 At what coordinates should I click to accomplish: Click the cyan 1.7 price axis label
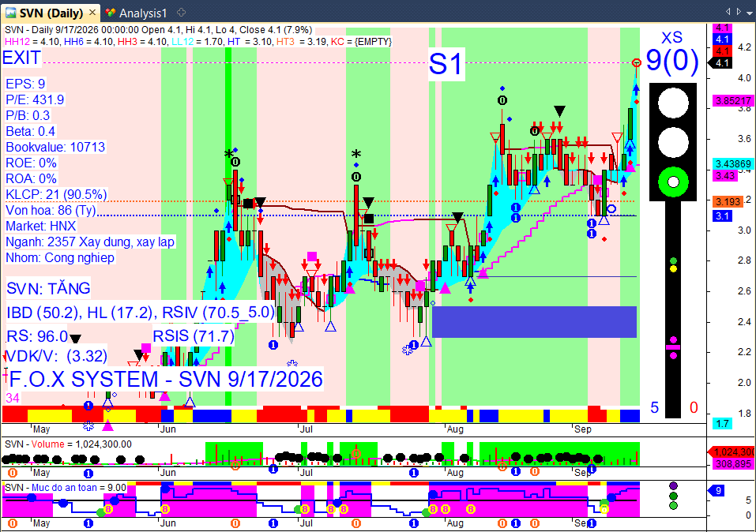(722, 424)
